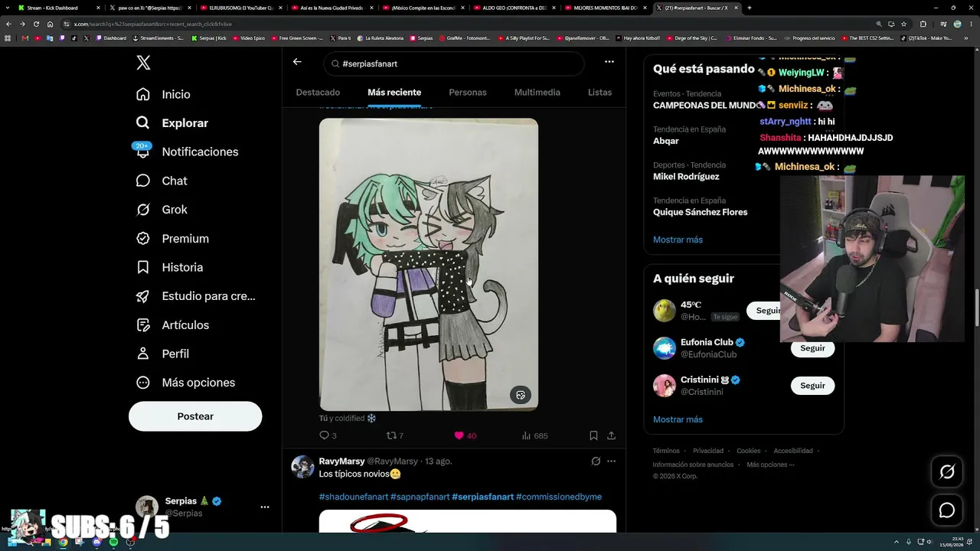
Task: Open Chrome from the taskbar
Action: coord(63,542)
